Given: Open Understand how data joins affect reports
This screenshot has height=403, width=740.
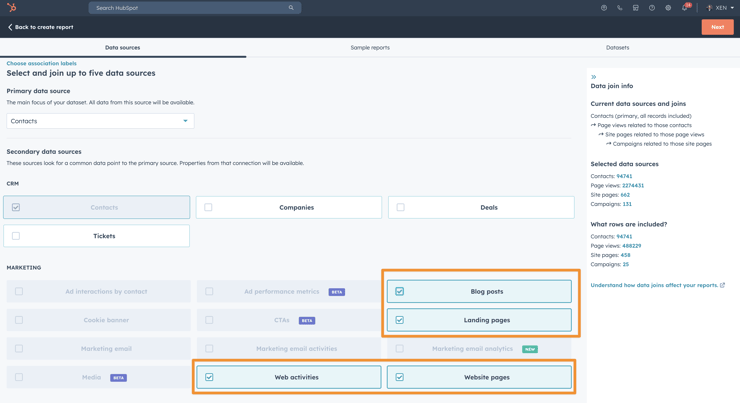Looking at the screenshot, I should [654, 285].
